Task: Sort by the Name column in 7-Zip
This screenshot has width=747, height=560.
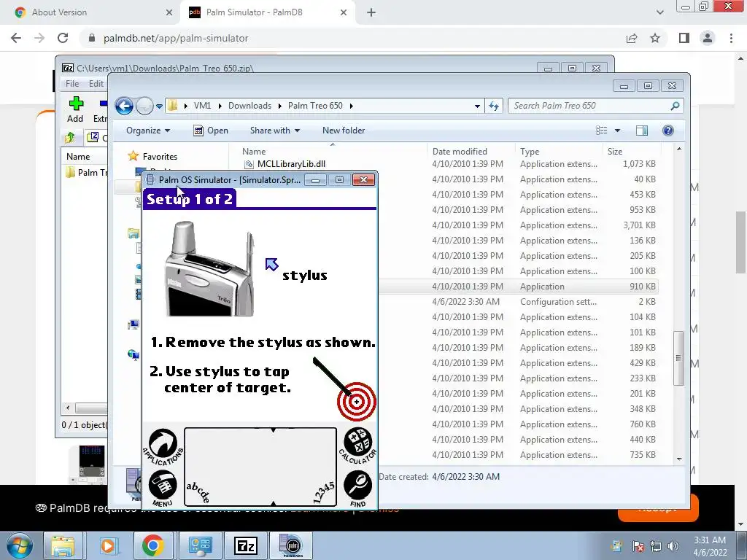Action: (x=78, y=157)
